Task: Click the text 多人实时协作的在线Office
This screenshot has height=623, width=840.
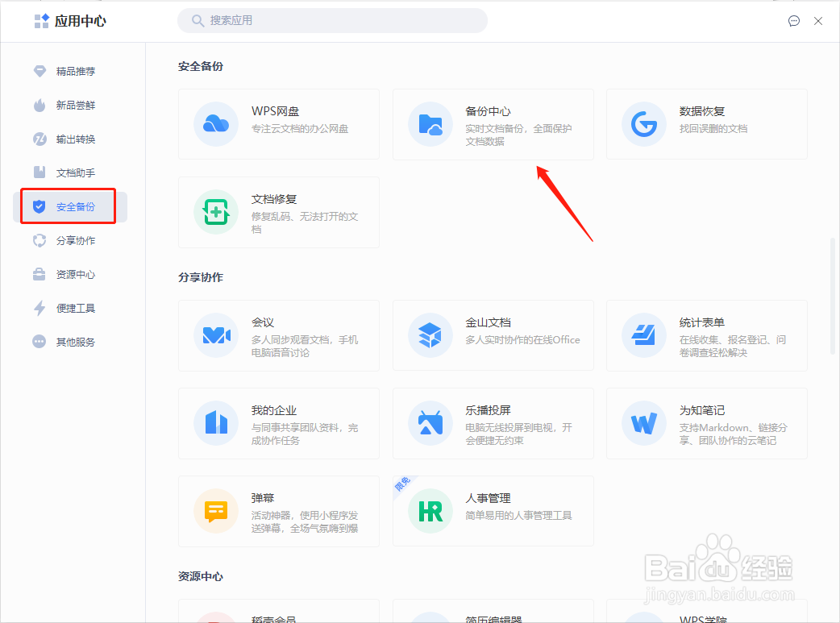Action: coord(523,339)
